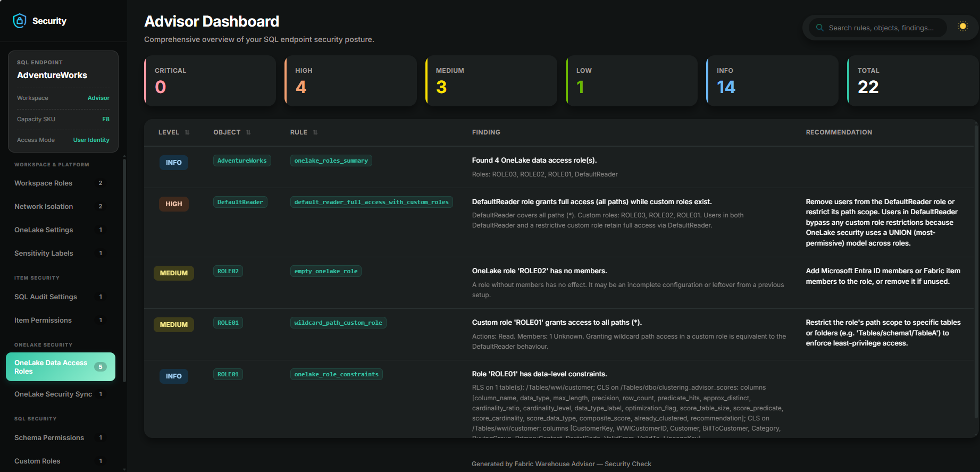The height and width of the screenshot is (472, 980).
Task: Click the ROLE02 object tag
Action: [x=228, y=271]
